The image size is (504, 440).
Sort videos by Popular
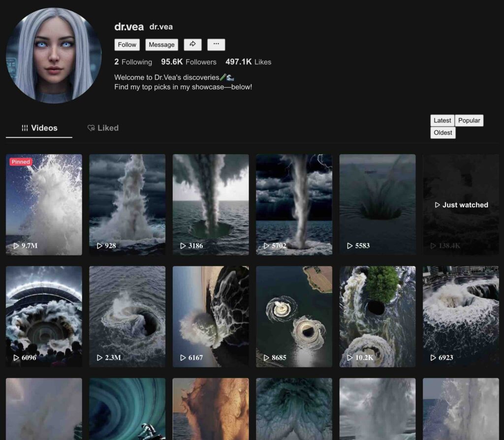469,121
